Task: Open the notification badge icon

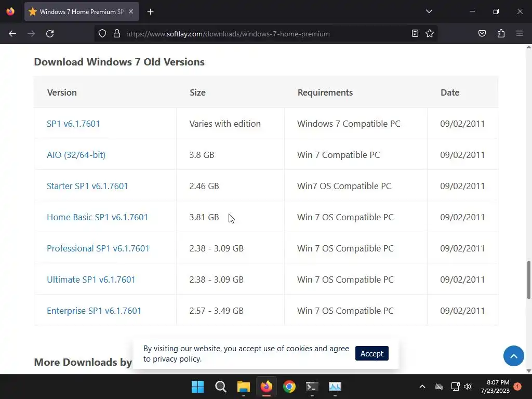Action: (x=517, y=387)
